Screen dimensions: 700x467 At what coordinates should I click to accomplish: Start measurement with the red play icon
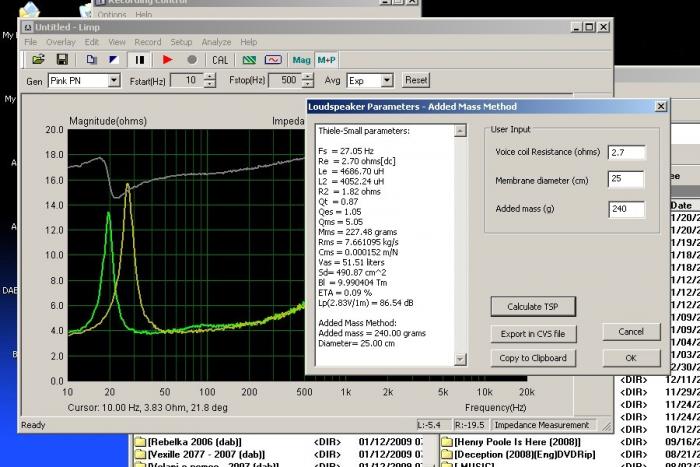pos(168,60)
